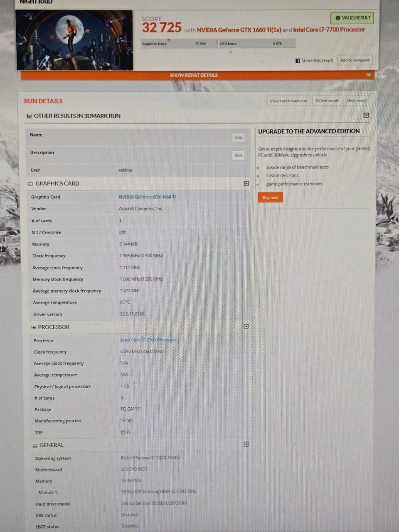Click the Valid Result badge
Screen dimensions: 399x532
point(352,18)
